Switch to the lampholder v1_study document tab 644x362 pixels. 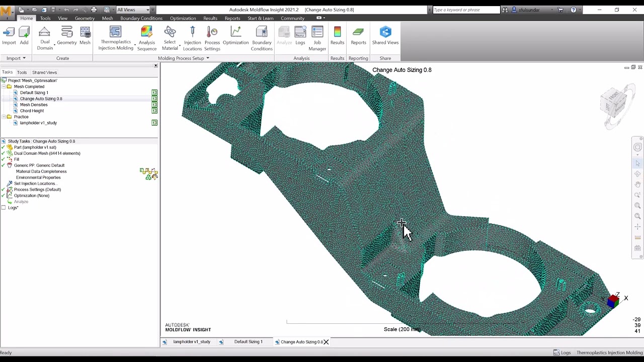(x=192, y=342)
